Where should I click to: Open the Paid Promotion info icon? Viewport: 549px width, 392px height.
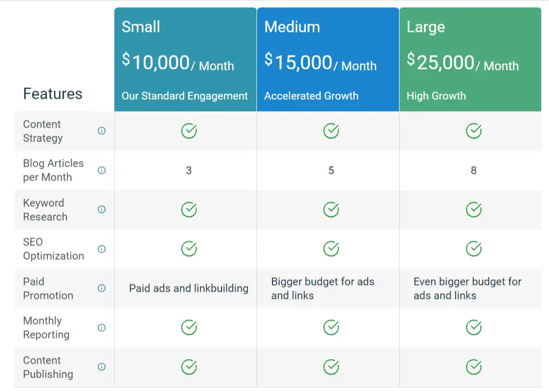coord(101,289)
